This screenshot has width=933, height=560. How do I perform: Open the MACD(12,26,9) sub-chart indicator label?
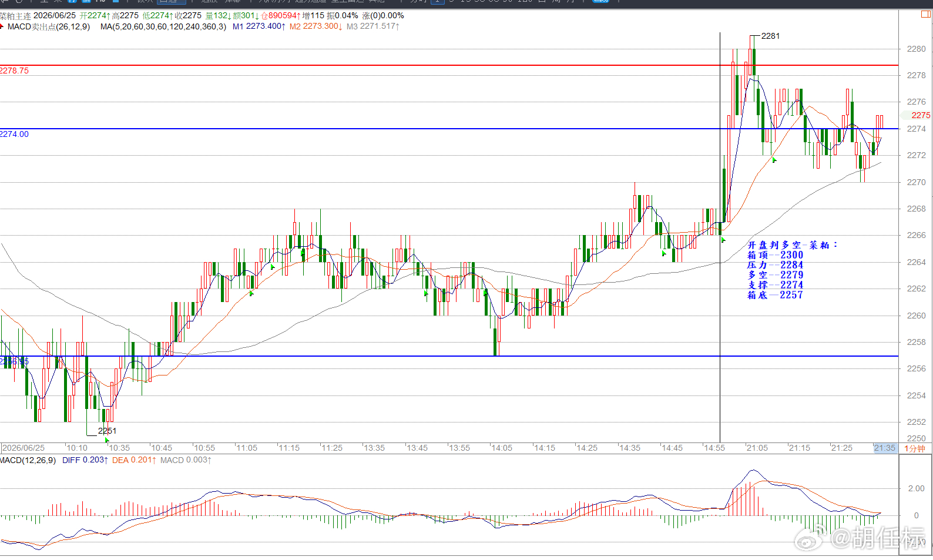pyautogui.click(x=28, y=460)
